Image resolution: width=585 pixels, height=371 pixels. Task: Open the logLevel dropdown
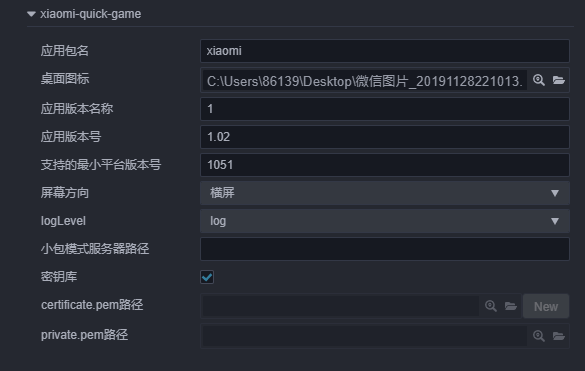coord(385,221)
